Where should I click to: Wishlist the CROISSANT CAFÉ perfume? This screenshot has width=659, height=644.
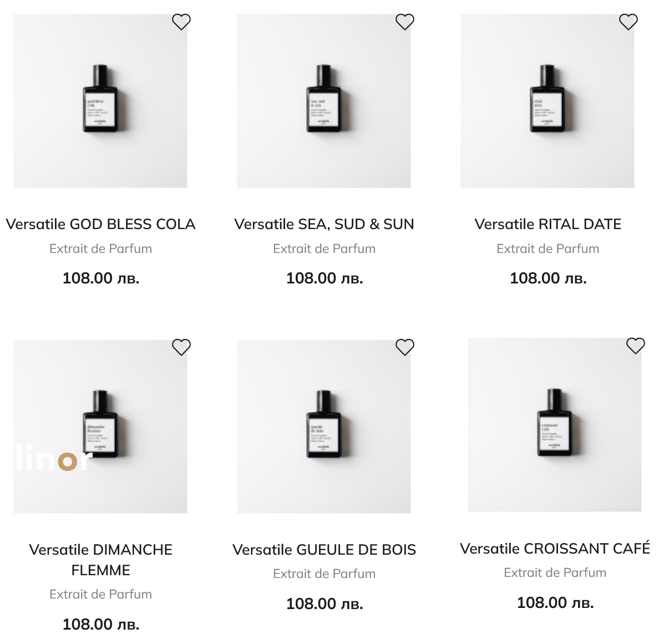click(636, 346)
